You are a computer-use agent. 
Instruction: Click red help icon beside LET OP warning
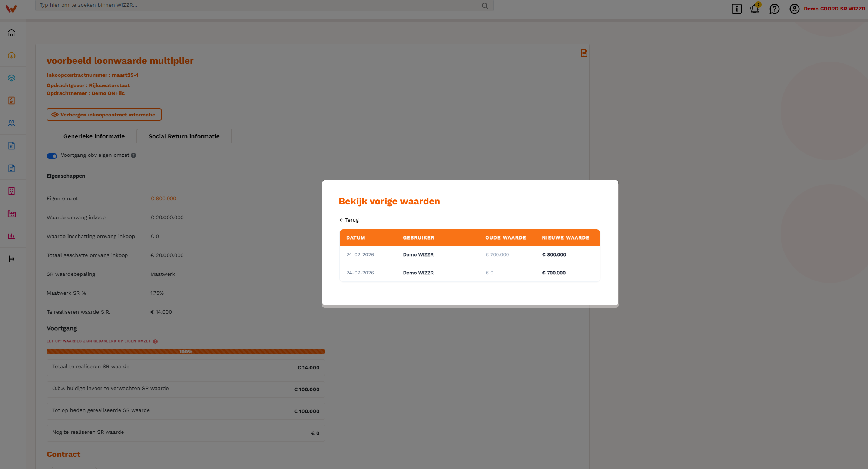[155, 341]
